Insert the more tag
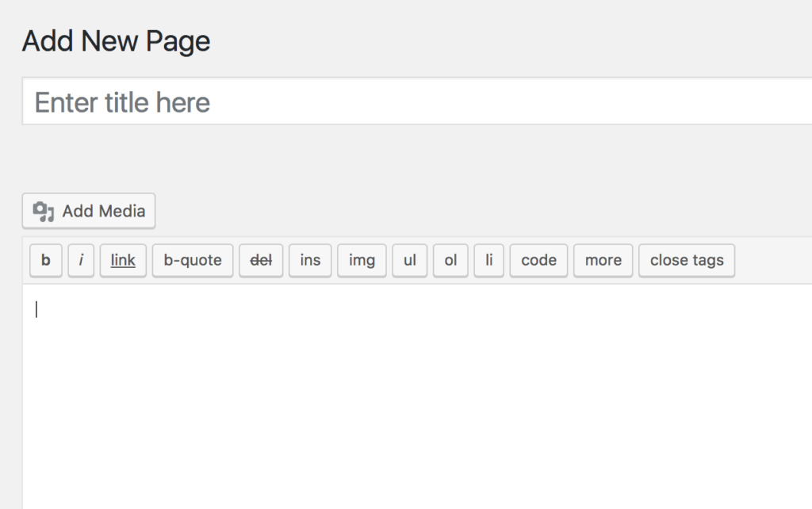812x509 pixels. click(x=603, y=260)
